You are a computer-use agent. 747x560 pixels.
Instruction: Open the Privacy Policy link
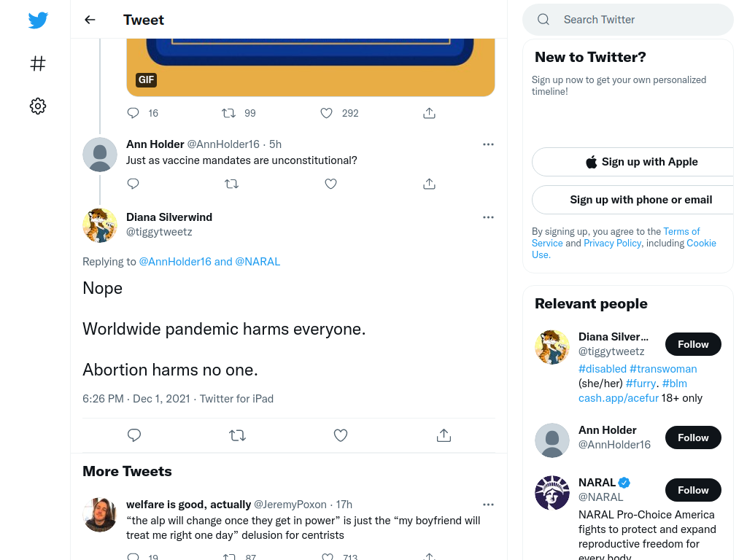[612, 244]
